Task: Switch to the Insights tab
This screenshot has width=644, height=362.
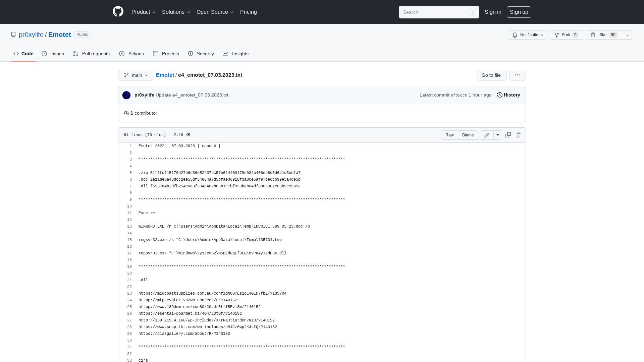Action: click(x=236, y=54)
